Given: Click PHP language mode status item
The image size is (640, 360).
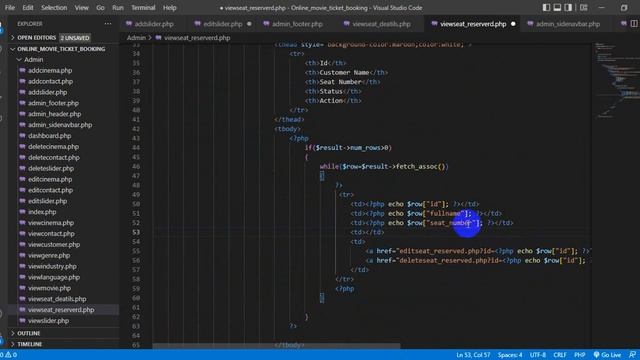Looking at the screenshot, I should tap(580, 355).
